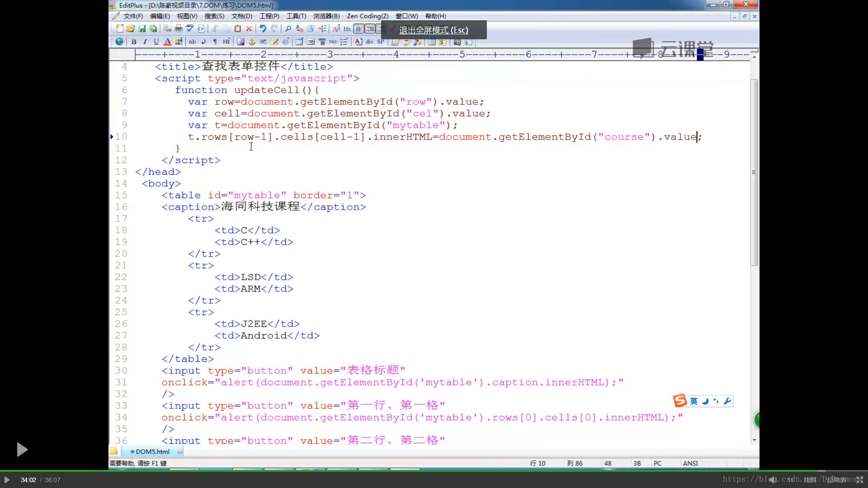Click the editor vertical scrollbar thumb

point(754,172)
